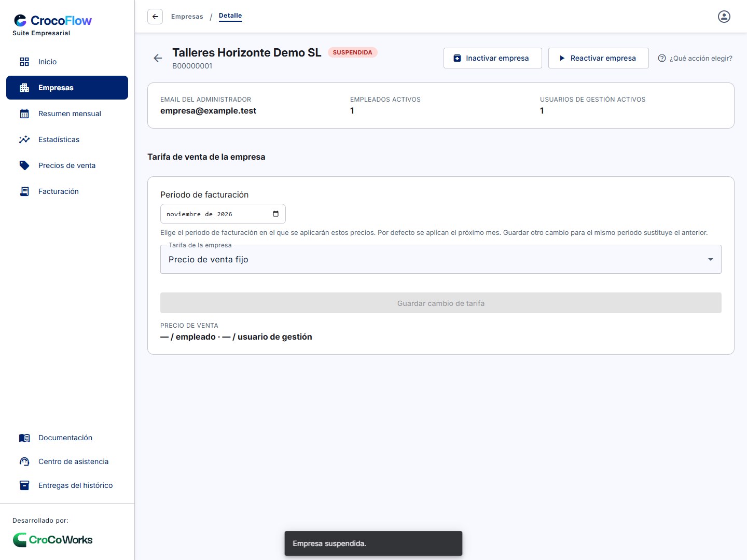747x560 pixels.
Task: Click the help question-mark icon
Action: (x=662, y=58)
